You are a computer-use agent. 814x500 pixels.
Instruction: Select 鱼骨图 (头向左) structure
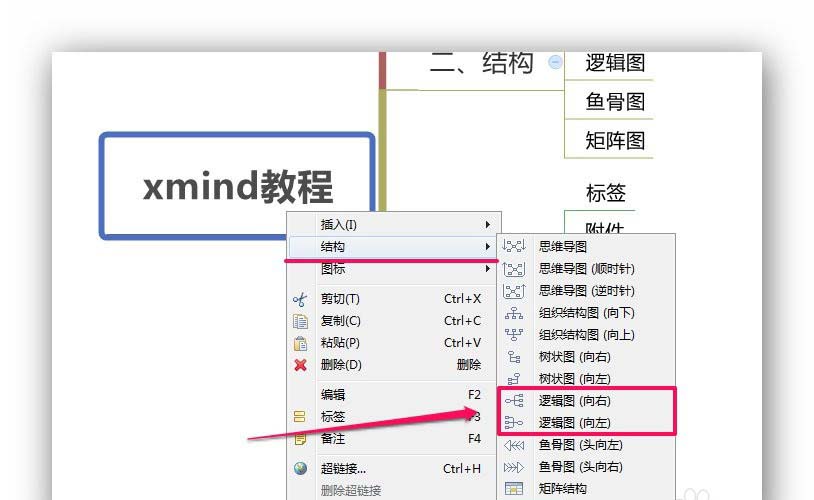[580, 445]
